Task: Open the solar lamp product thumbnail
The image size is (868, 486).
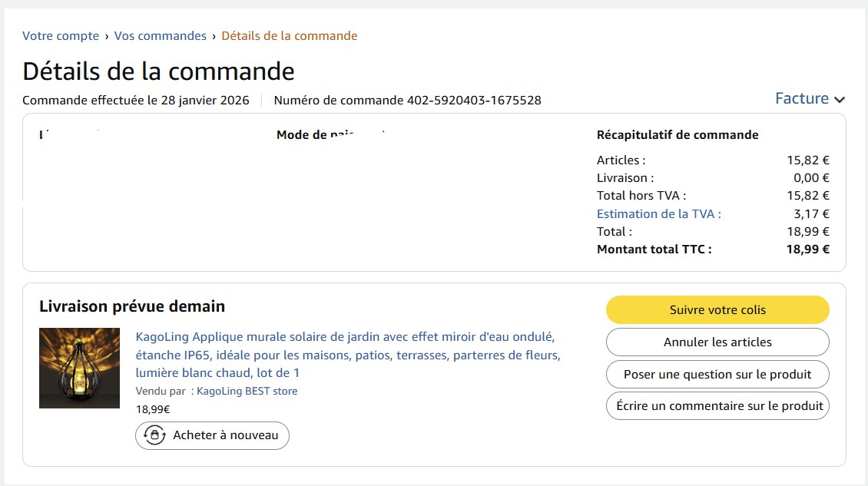Action: pos(80,369)
